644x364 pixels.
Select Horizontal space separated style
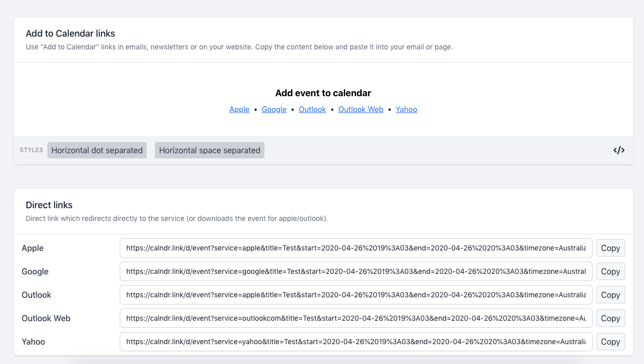[x=209, y=150]
